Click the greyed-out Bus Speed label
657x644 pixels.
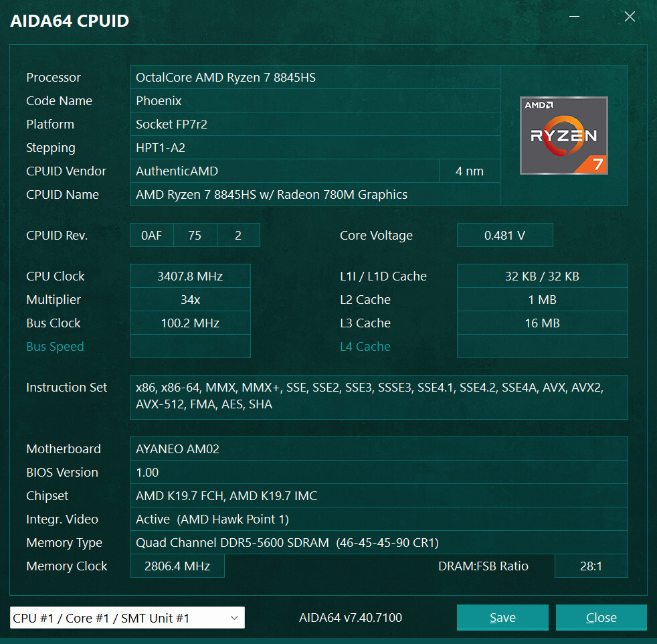[55, 347]
